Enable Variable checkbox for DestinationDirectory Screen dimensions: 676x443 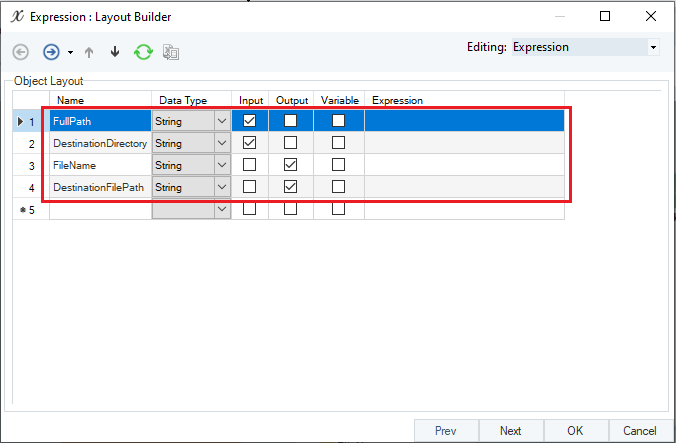point(338,143)
